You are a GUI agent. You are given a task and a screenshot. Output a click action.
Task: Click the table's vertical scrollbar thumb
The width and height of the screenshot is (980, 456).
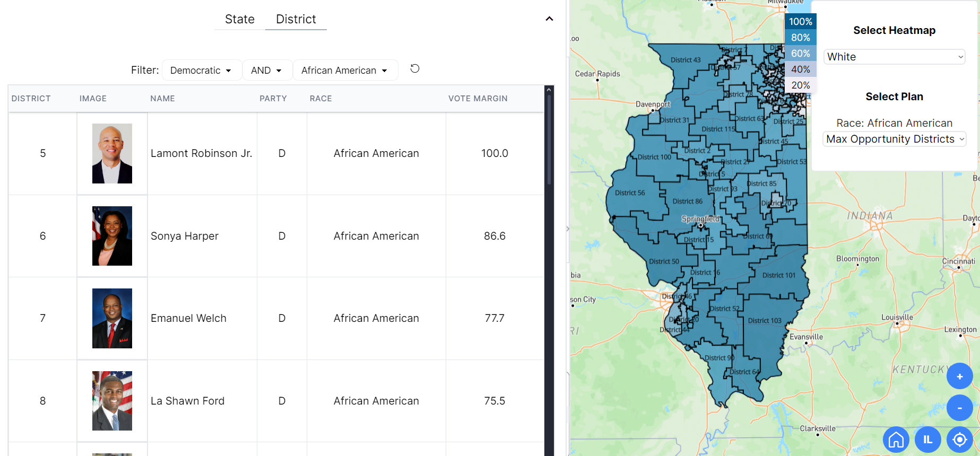[549, 139]
